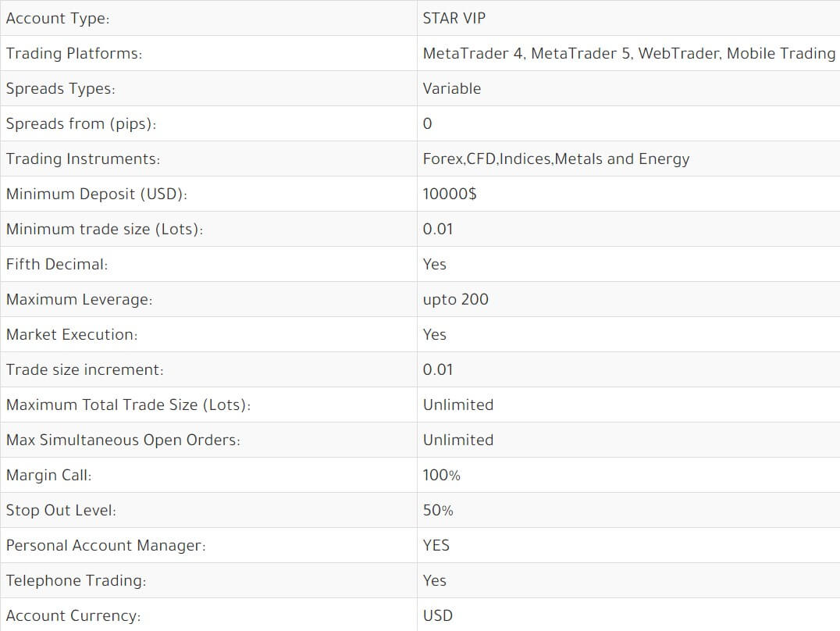Viewport: 840px width, 631px height.
Task: Click Unlimited in Maximum Total Trade Size row
Action: click(x=458, y=405)
